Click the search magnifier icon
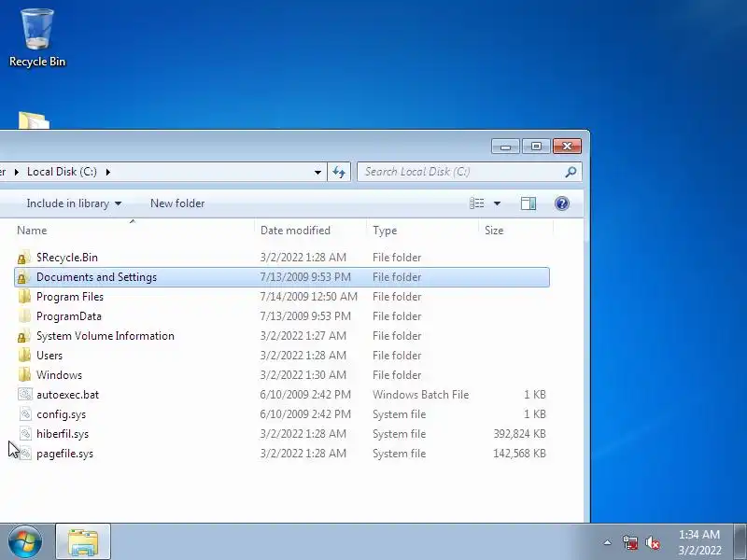This screenshot has height=560, width=747. coord(571,172)
